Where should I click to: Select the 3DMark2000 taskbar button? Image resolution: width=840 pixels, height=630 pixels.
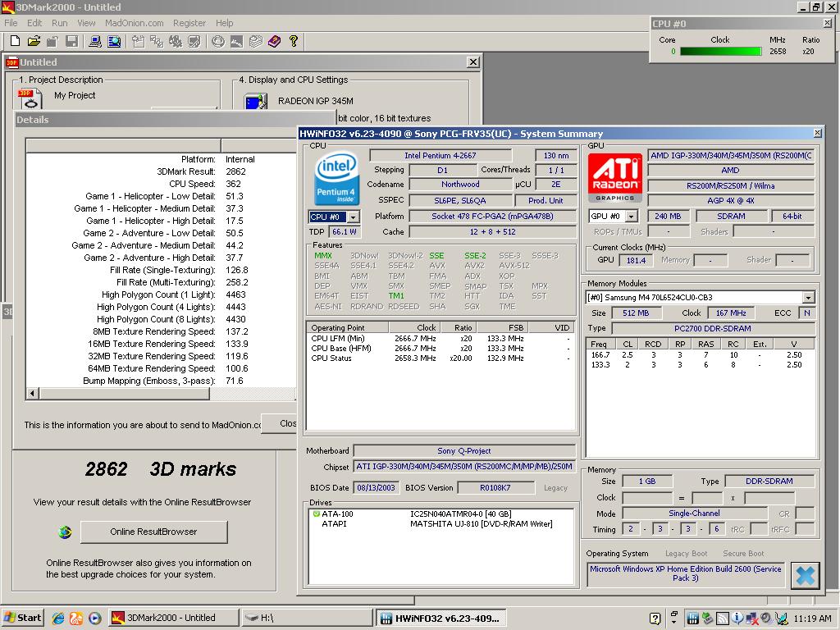[173, 618]
